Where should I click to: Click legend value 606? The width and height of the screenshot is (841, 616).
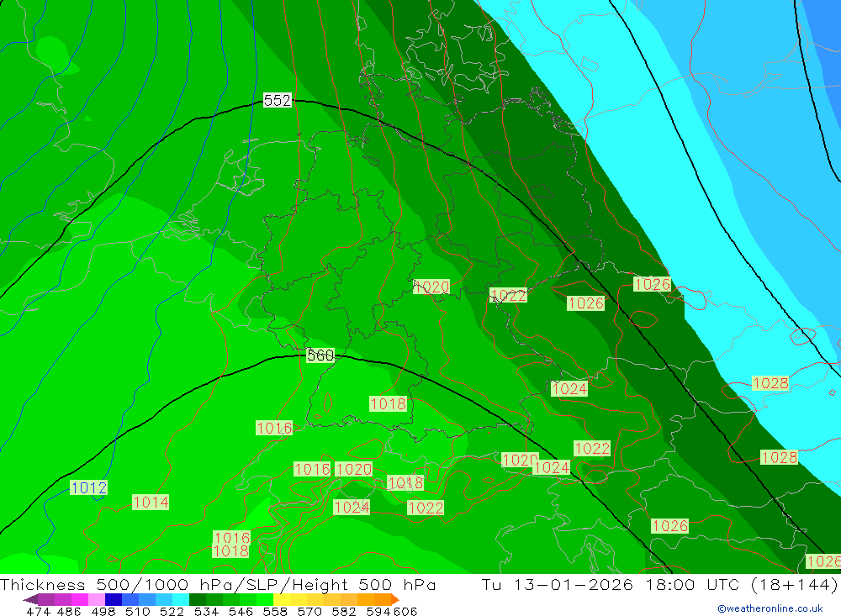405,611
